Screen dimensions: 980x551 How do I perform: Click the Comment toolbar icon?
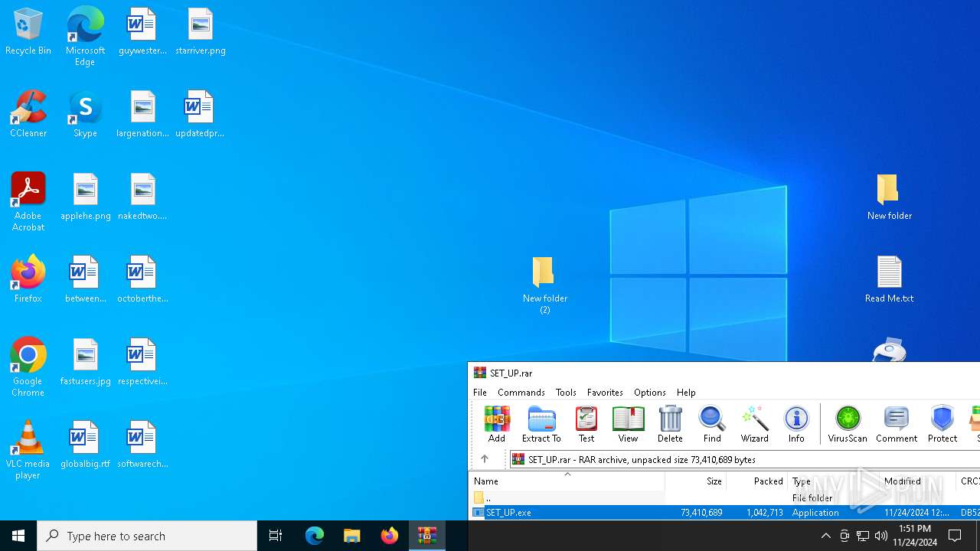click(x=897, y=424)
